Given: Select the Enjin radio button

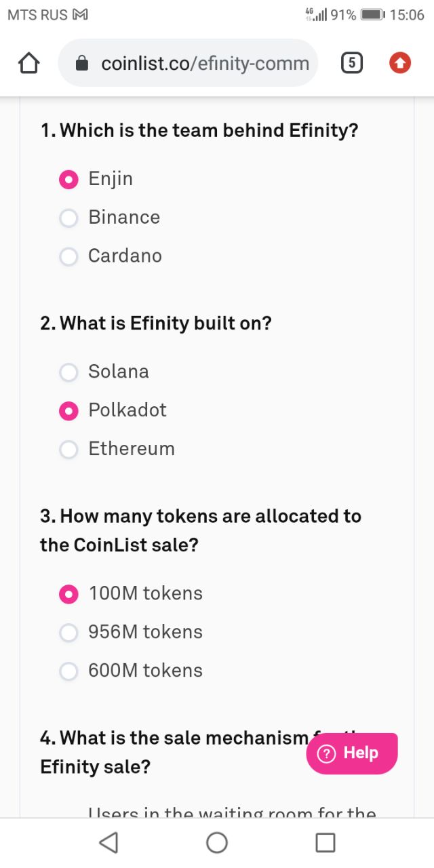Looking at the screenshot, I should click(68, 179).
